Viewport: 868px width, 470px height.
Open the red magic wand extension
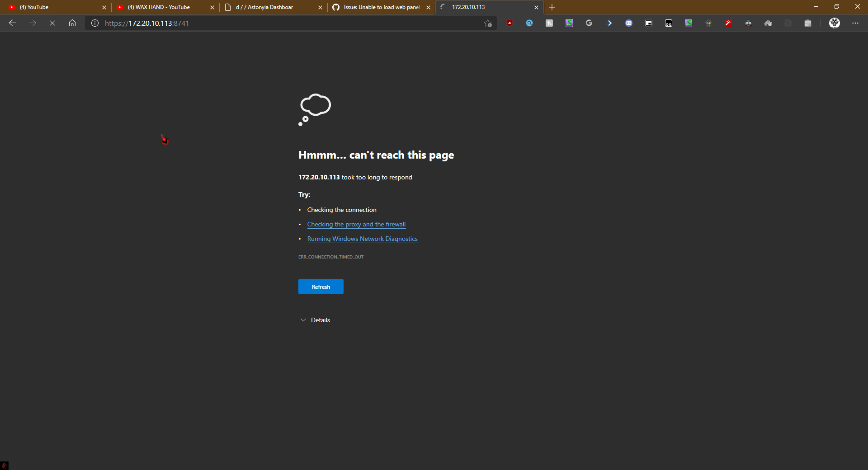coord(728,23)
